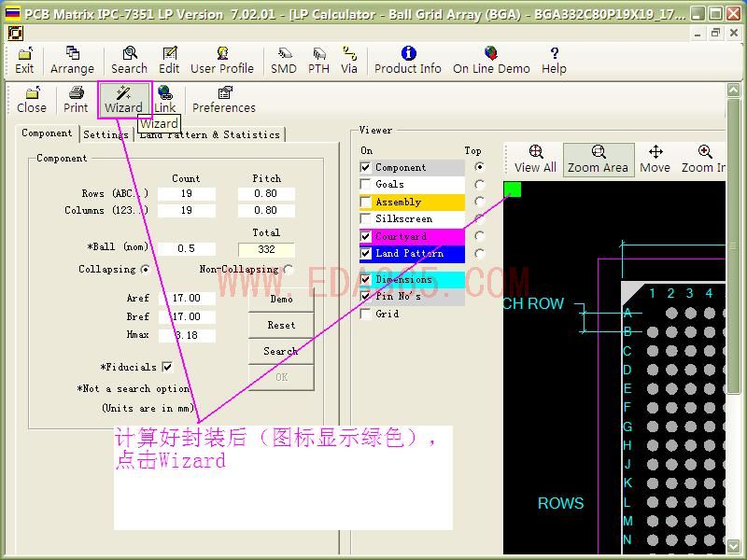
Task: Open Land Pattern & Statistics tab
Action: [x=209, y=134]
